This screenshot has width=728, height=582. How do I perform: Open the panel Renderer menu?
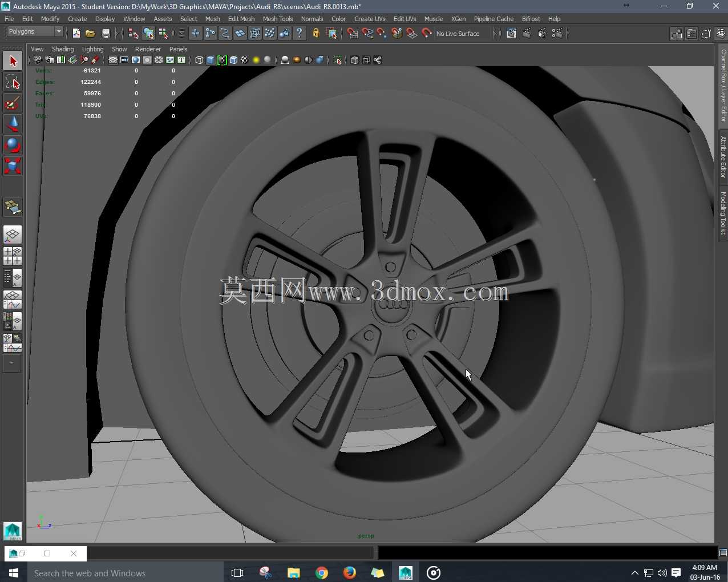[148, 49]
